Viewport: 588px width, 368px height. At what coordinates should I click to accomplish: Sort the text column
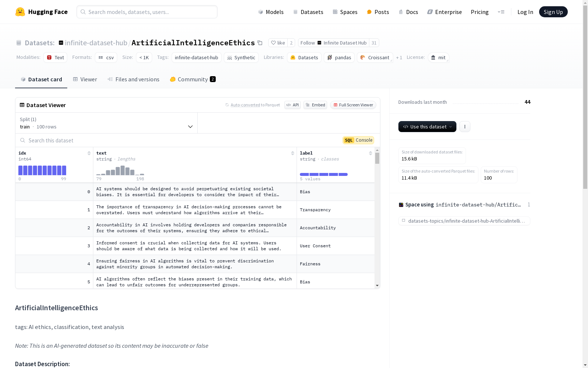coord(293,153)
